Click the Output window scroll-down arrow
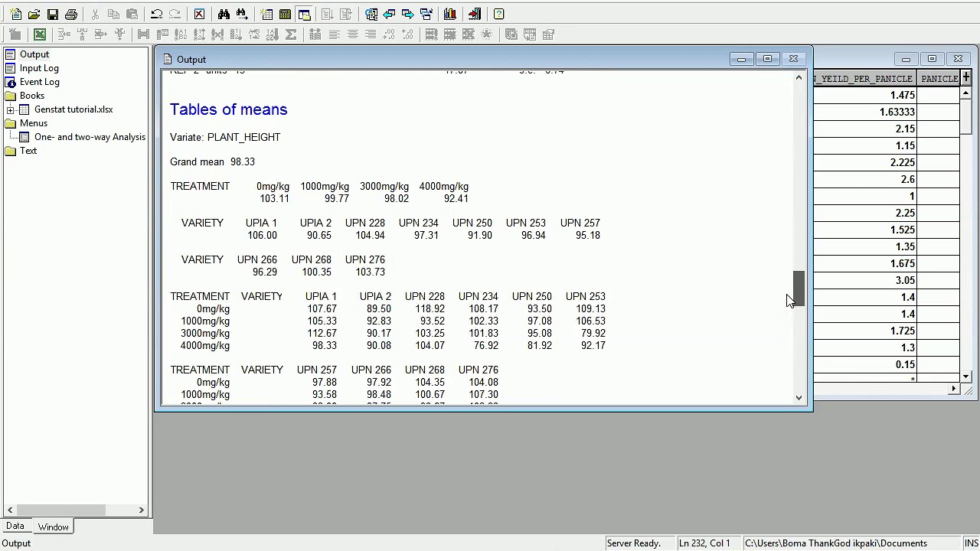The image size is (980, 551). point(799,397)
